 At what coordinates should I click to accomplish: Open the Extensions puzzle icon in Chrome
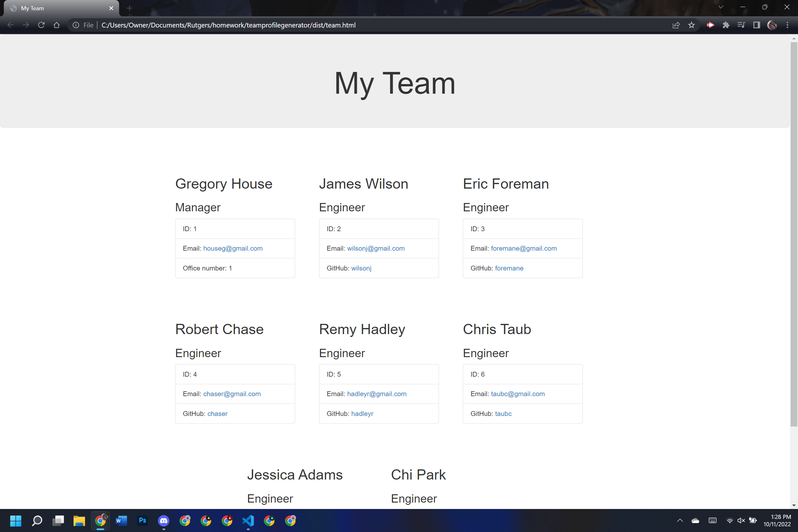click(x=726, y=25)
